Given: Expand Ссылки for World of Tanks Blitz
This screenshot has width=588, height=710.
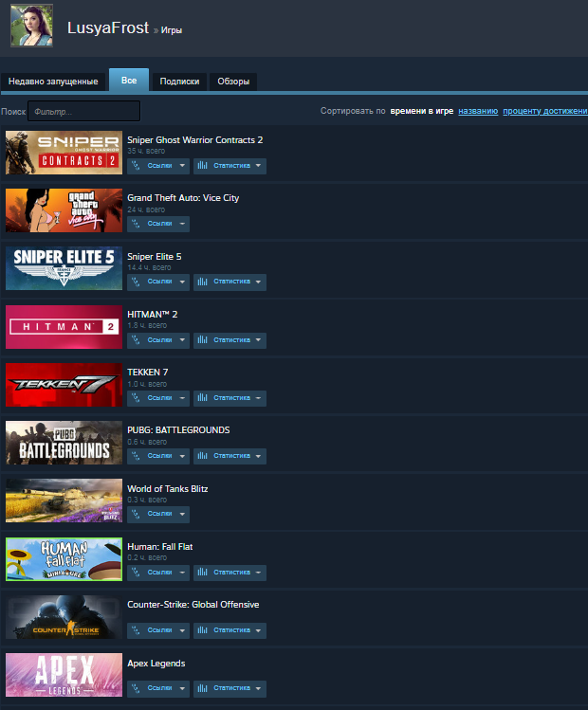Looking at the screenshot, I should coord(158,514).
